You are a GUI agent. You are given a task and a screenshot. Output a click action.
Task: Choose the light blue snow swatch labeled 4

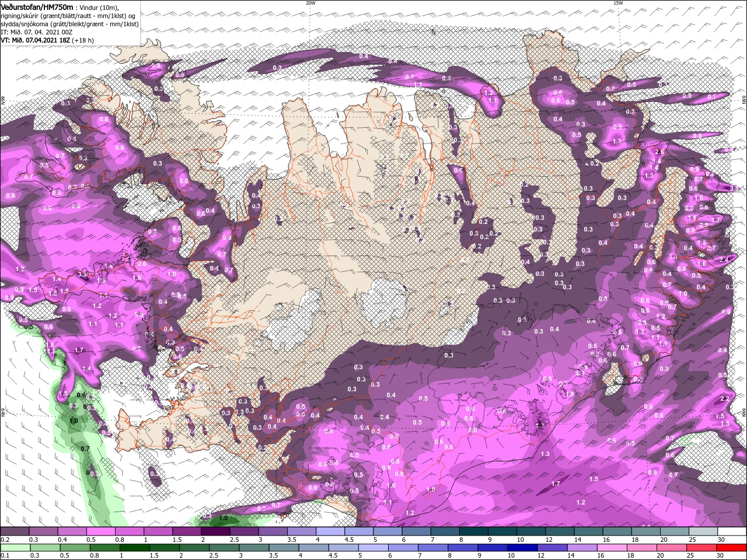click(x=330, y=531)
